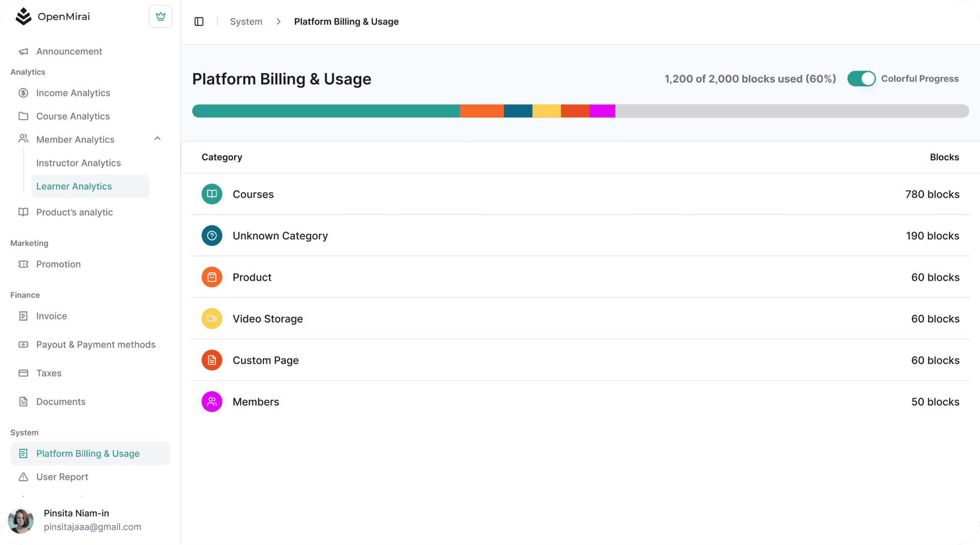Click the crown upgrade icon
Viewport: 980px width, 545px height.
[x=160, y=16]
